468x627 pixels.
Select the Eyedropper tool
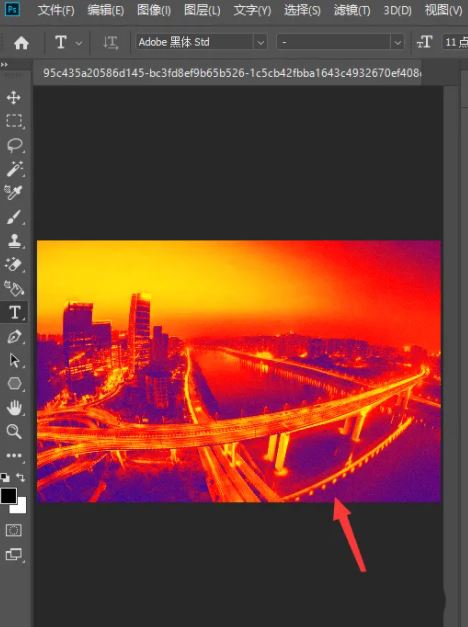[x=14, y=192]
